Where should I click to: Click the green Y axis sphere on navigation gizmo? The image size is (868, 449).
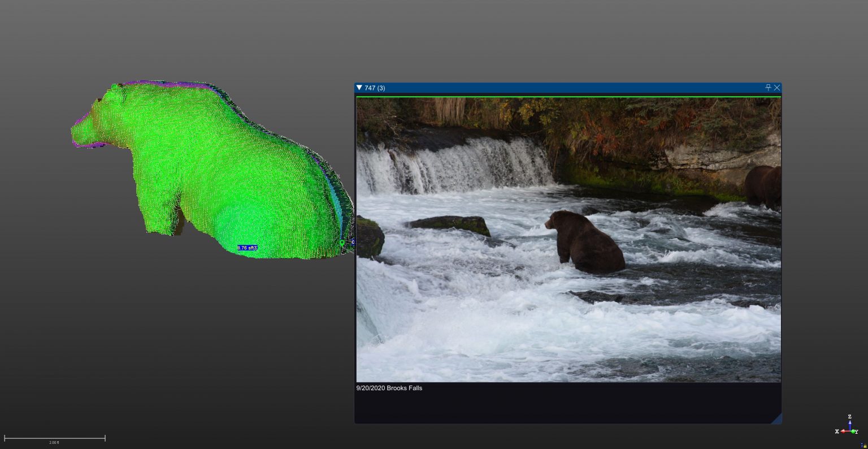pos(853,431)
